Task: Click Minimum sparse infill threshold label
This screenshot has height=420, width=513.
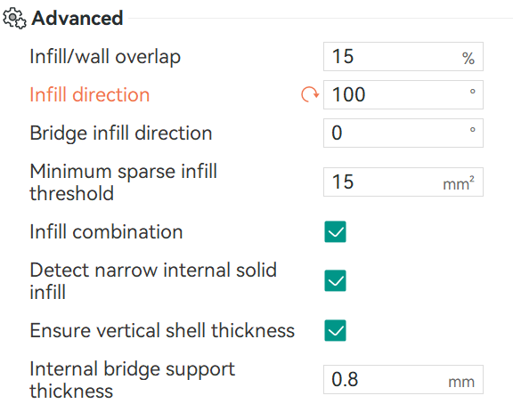Action: point(123,182)
